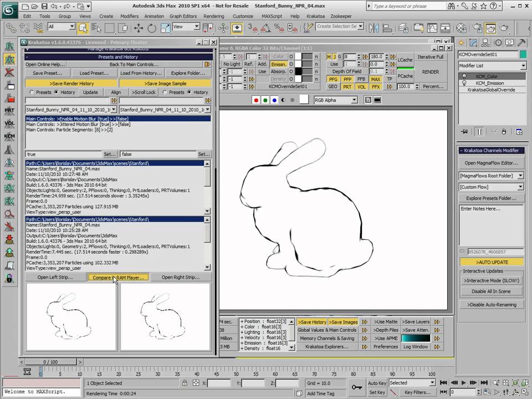Go to the animation end frame
This screenshot has width=532, height=399.
(x=484, y=383)
